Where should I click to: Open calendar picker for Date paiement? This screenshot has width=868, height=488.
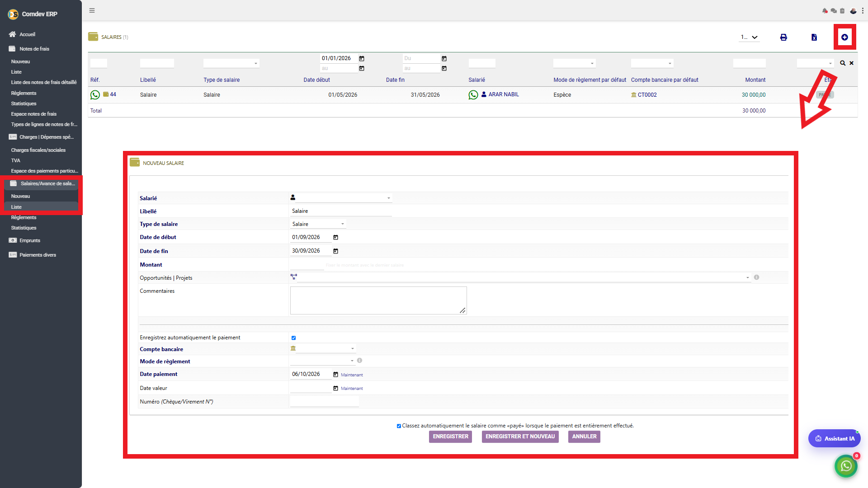click(335, 375)
